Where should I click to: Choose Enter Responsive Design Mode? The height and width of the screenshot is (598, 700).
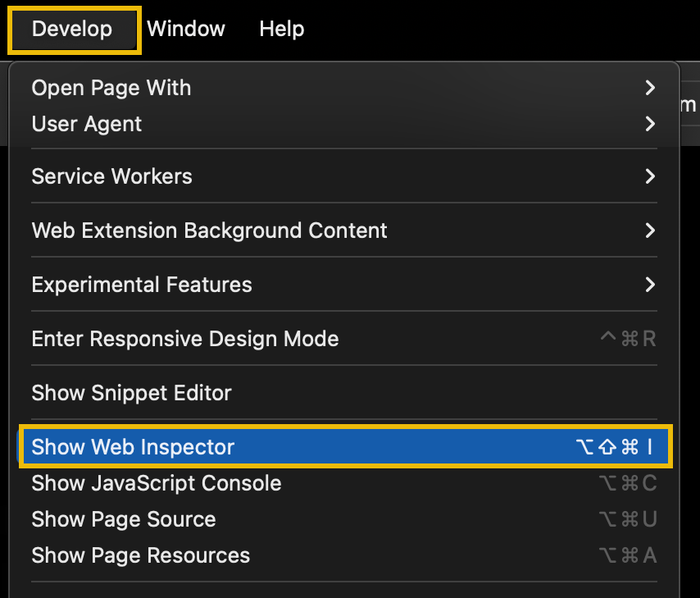(185, 339)
